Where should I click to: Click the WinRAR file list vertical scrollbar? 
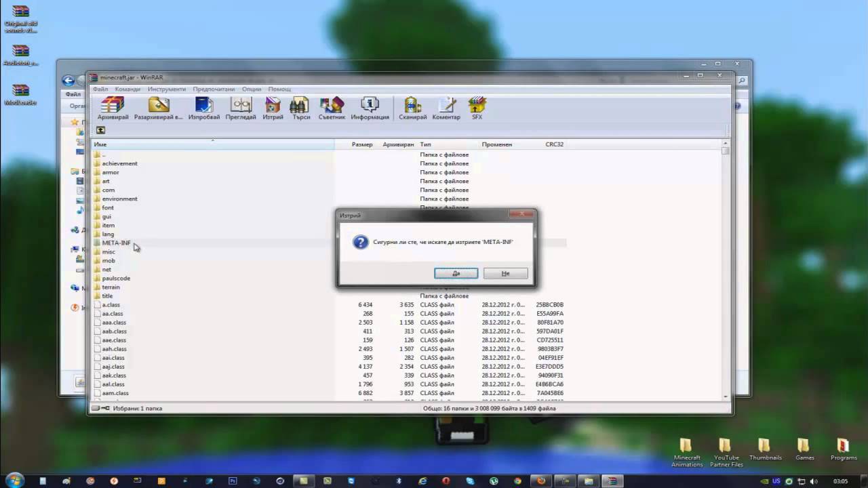(726, 270)
